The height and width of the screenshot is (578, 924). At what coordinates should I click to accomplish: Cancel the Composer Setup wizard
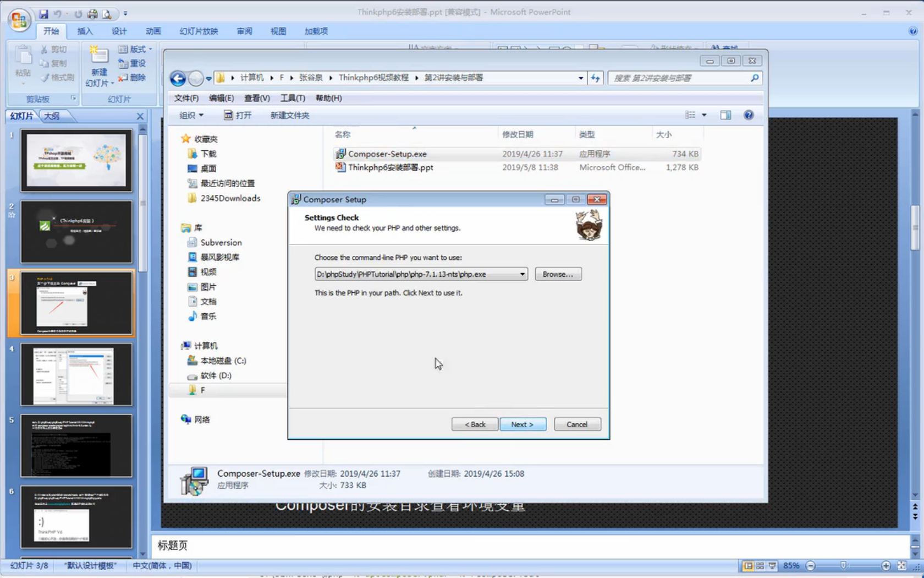coord(577,424)
